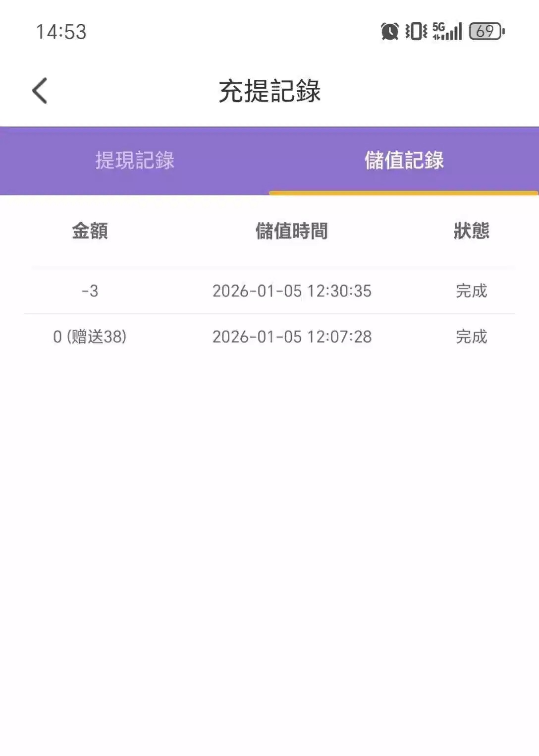The image size is (539, 756).
Task: Tap 完成 status of the 赠送38 record
Action: pyautogui.click(x=471, y=337)
